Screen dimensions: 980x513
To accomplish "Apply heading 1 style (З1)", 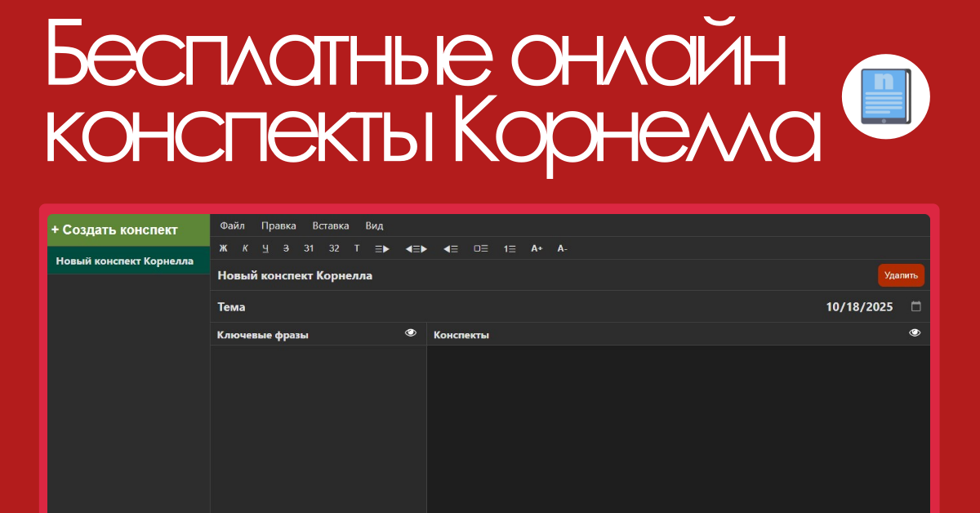I will [309, 248].
